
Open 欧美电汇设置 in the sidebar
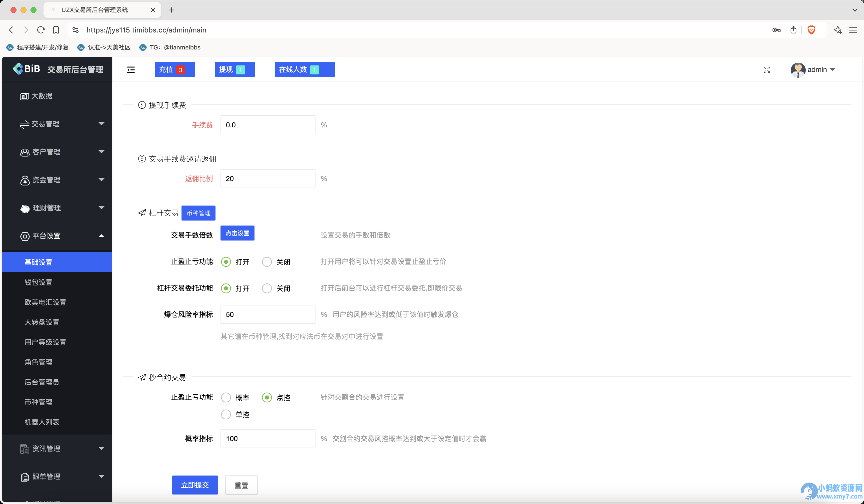(x=57, y=302)
